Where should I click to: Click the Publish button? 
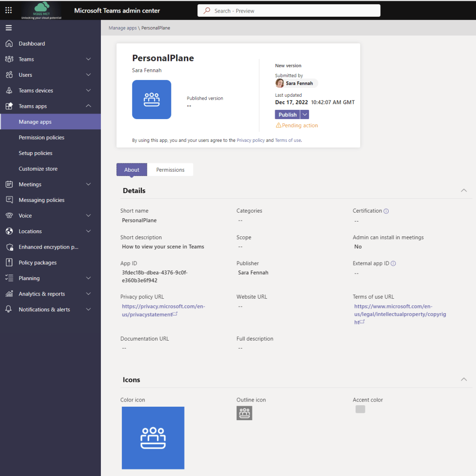click(287, 114)
